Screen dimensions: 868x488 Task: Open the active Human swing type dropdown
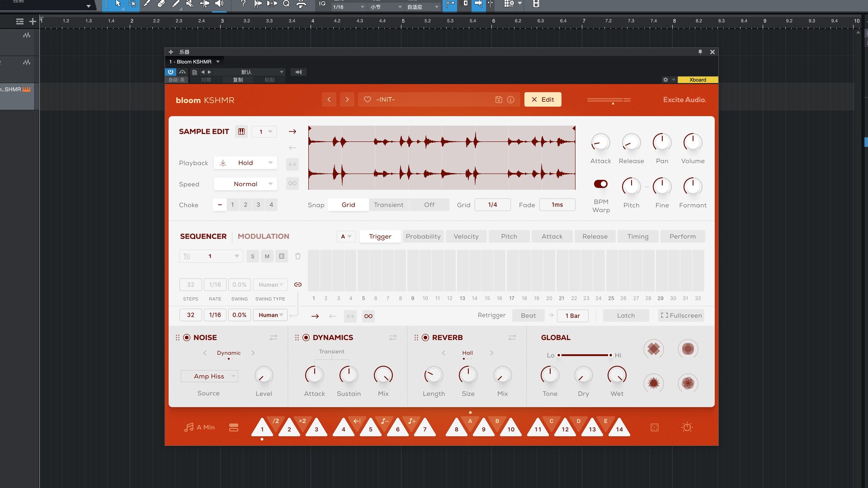[270, 315]
